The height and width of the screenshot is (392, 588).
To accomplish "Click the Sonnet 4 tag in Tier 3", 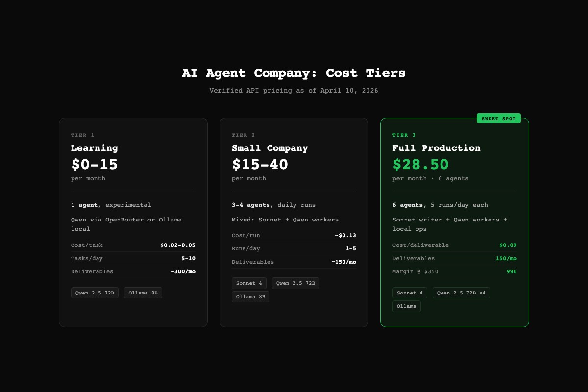I will point(410,293).
